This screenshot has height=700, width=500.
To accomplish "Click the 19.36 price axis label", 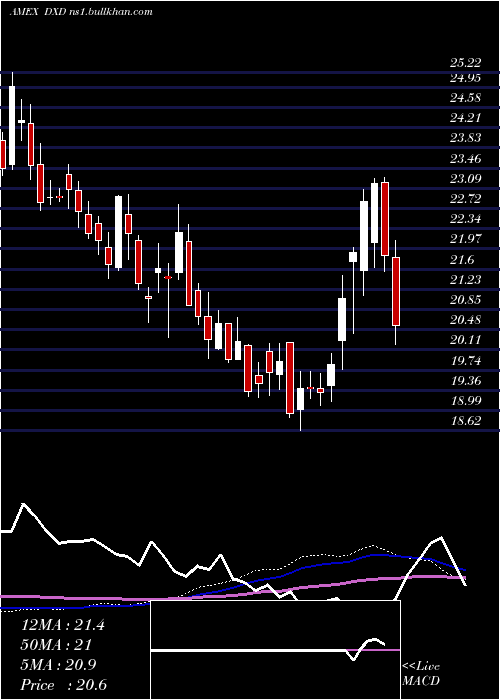I will (465, 380).
